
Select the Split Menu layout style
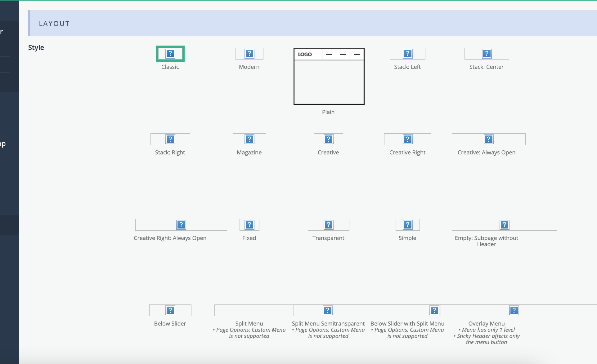[x=249, y=310]
